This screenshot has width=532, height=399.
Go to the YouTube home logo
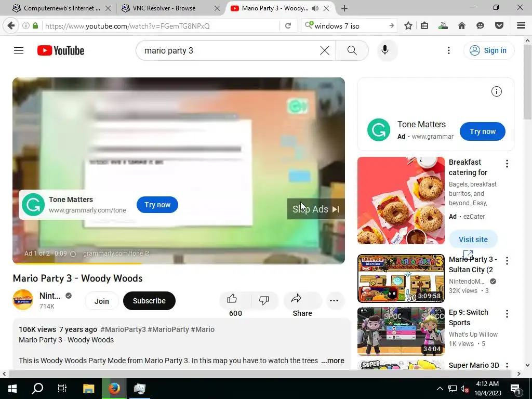(x=61, y=50)
